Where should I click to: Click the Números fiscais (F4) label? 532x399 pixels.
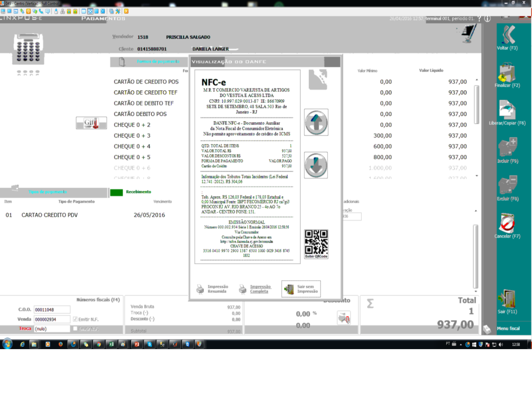[x=98, y=300]
